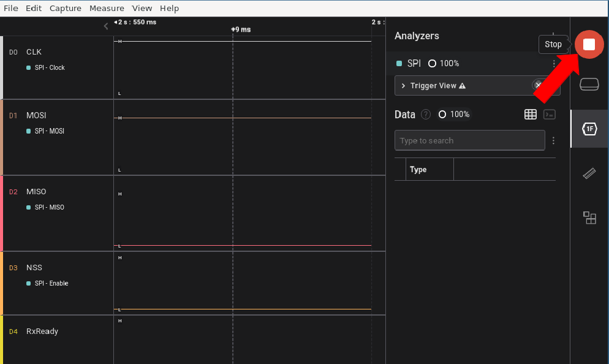Open the Device Settings sidebar panel
Viewport: 609px width, 364px height.
click(589, 85)
